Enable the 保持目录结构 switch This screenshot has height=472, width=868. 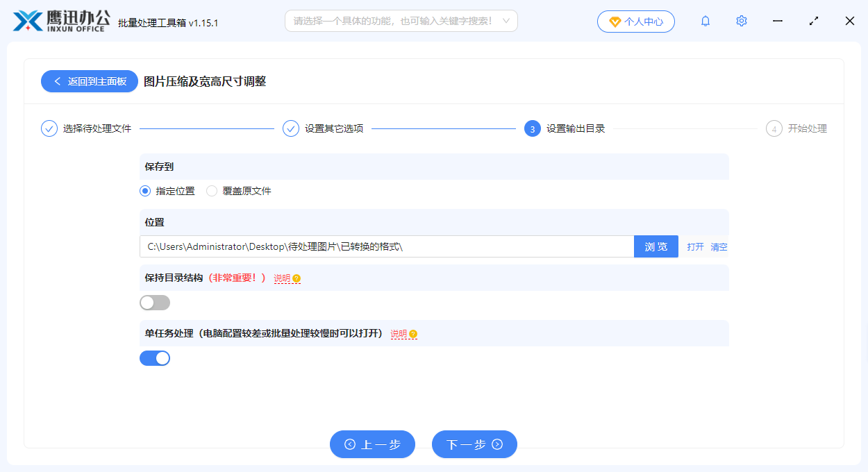coord(155,303)
